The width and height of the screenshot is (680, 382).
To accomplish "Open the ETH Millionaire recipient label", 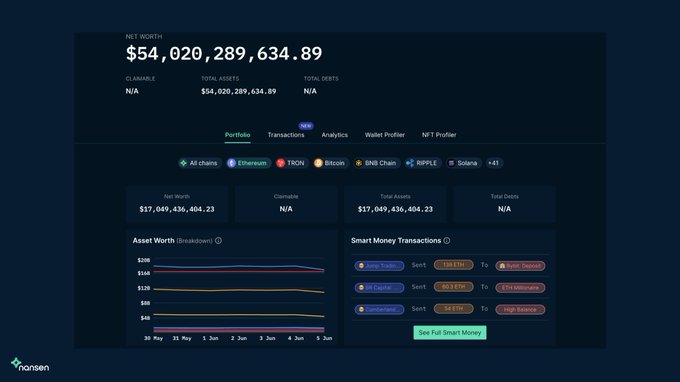I will click(x=520, y=287).
